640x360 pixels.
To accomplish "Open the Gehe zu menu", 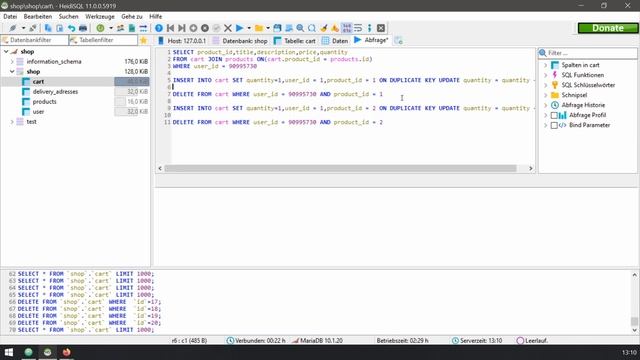I will pyautogui.click(x=131, y=16).
